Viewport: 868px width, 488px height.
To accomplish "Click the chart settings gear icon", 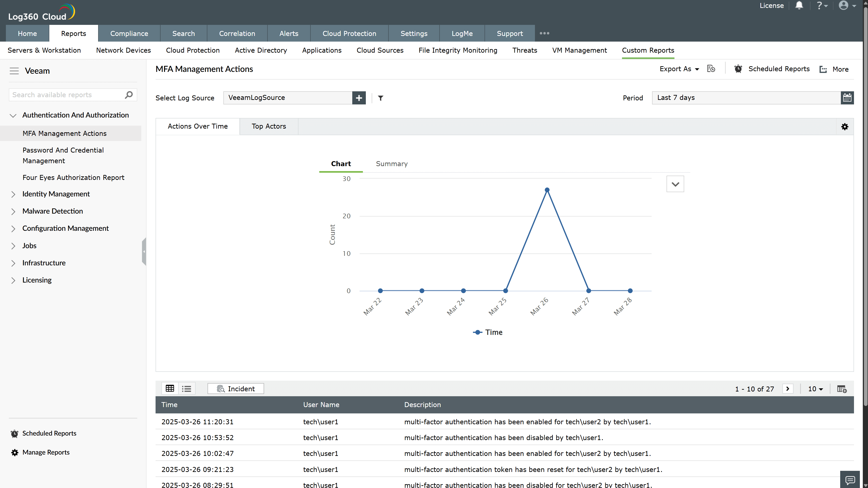I will pyautogui.click(x=845, y=127).
